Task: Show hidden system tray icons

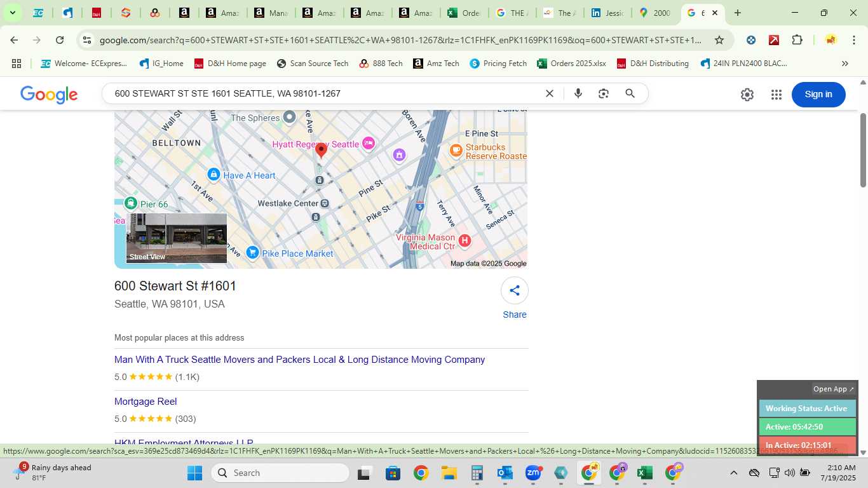Action: 733,473
